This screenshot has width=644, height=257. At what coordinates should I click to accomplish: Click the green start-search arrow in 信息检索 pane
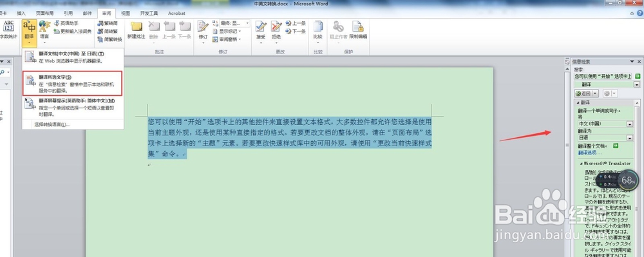coord(638,76)
